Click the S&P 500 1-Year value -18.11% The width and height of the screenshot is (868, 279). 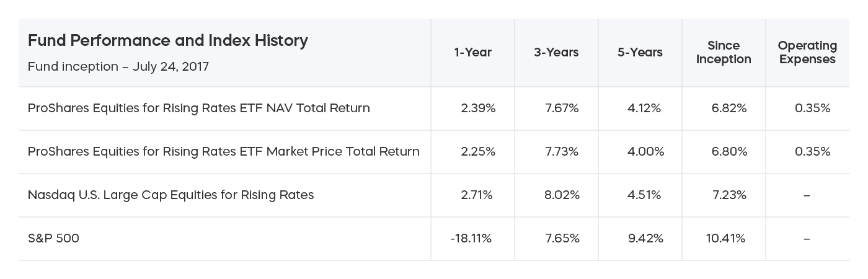pyautogui.click(x=471, y=239)
